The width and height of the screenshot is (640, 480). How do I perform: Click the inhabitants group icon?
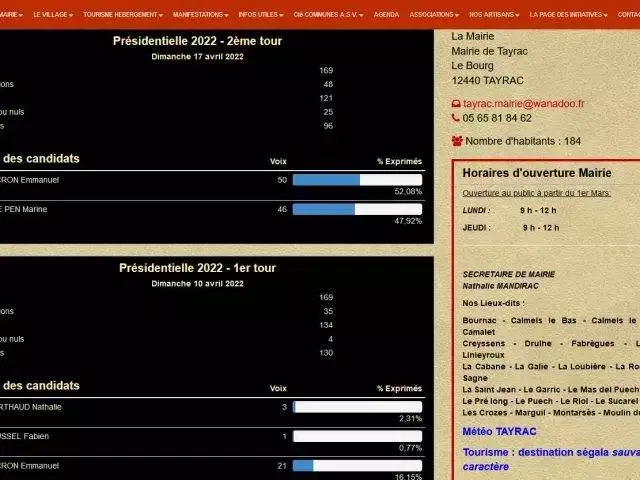pos(457,142)
